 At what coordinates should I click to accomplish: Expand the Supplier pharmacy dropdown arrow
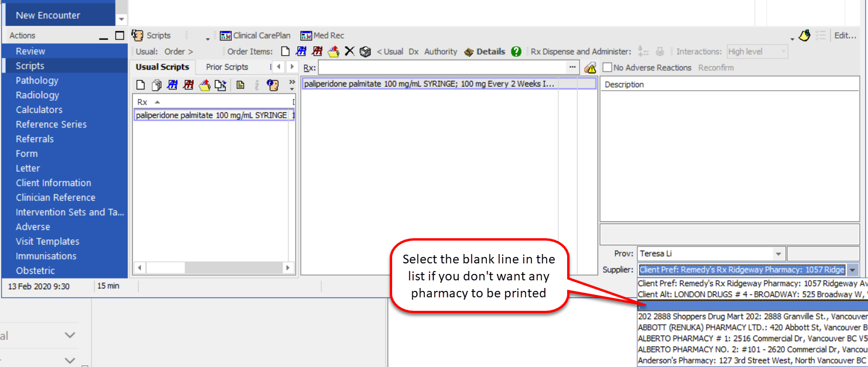(x=853, y=270)
